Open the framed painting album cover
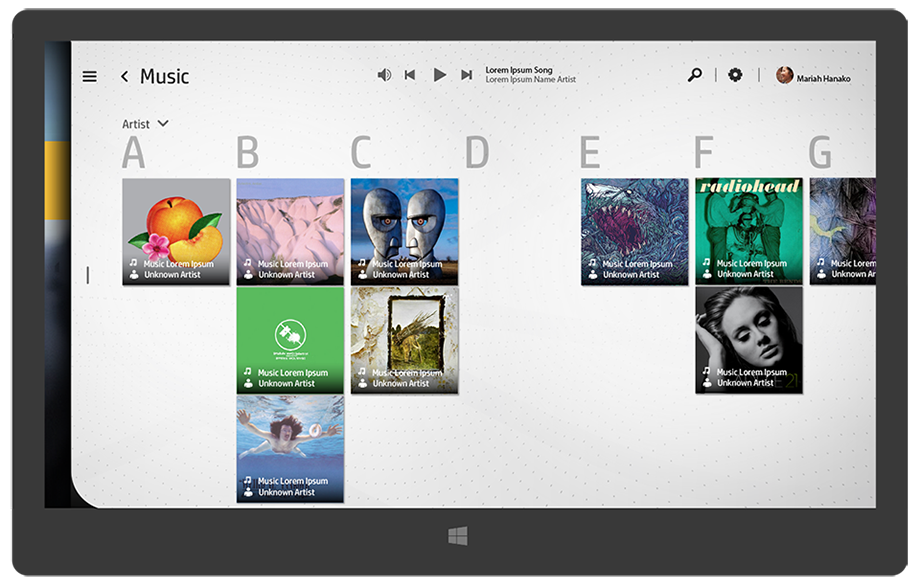 405,340
